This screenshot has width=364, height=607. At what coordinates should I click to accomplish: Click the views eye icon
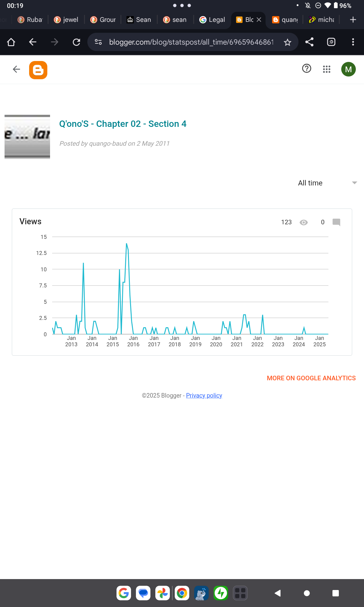(304, 222)
